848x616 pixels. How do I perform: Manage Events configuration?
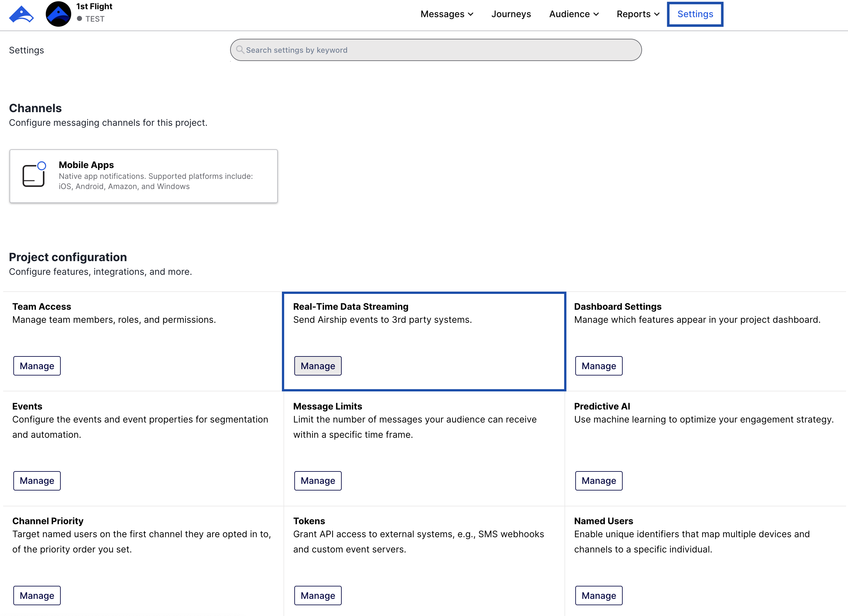point(37,480)
